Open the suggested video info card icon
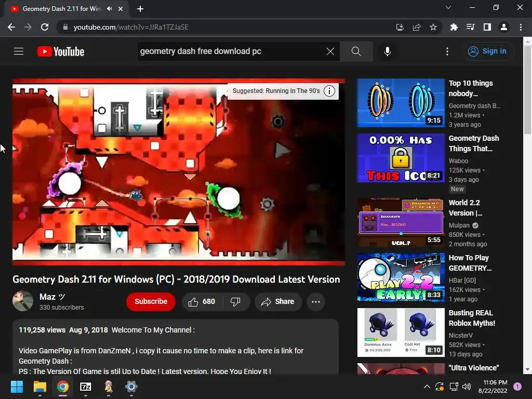532x399 pixels. (329, 91)
